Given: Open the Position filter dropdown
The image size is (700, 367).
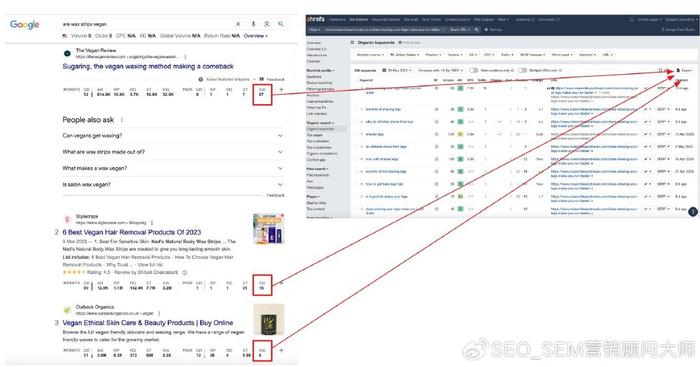Looking at the screenshot, I should pos(433,54).
